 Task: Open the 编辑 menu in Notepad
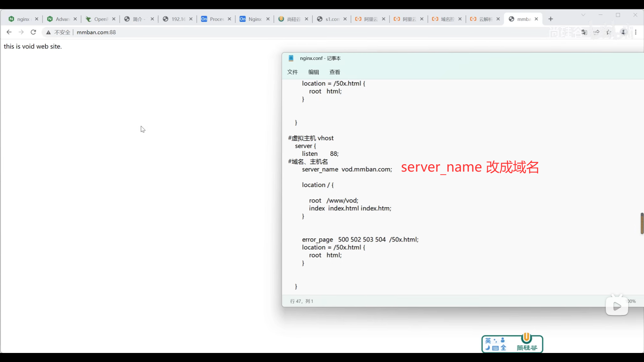tap(313, 72)
